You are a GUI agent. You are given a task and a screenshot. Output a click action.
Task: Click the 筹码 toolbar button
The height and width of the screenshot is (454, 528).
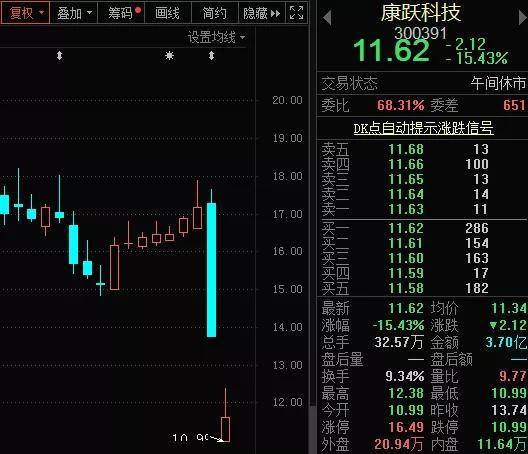point(121,13)
